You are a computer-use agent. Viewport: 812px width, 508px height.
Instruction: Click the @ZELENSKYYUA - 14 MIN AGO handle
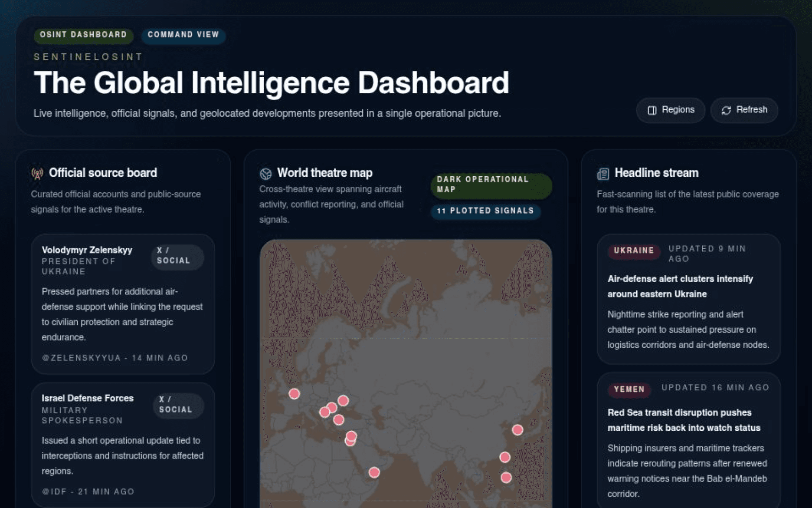pyautogui.click(x=115, y=358)
